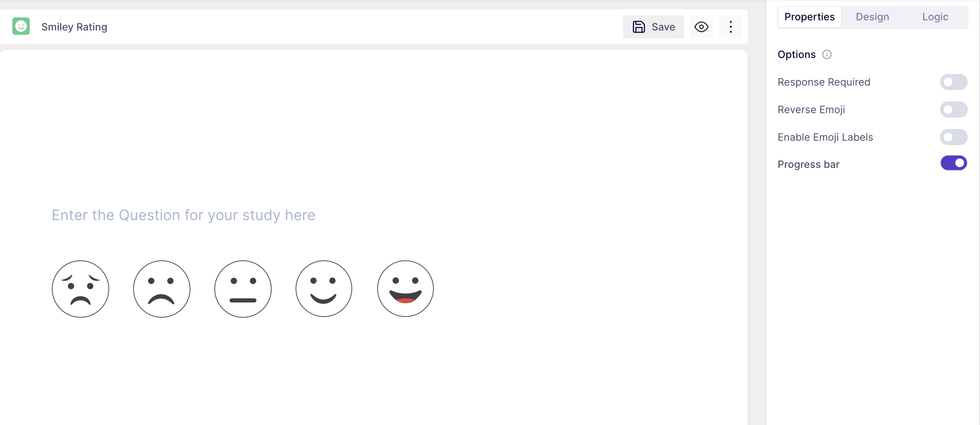Select the Properties tab

[809, 17]
